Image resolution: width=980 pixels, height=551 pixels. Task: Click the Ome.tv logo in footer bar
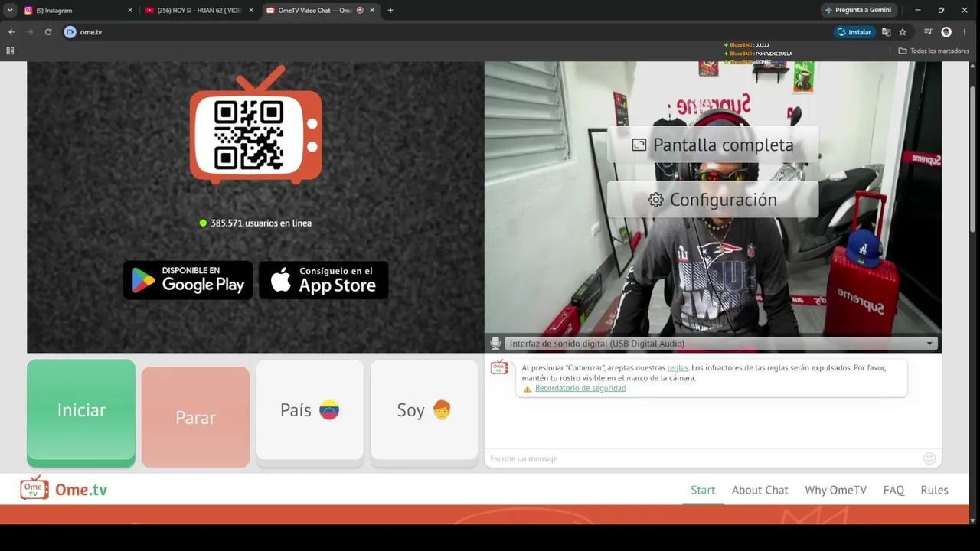point(64,489)
